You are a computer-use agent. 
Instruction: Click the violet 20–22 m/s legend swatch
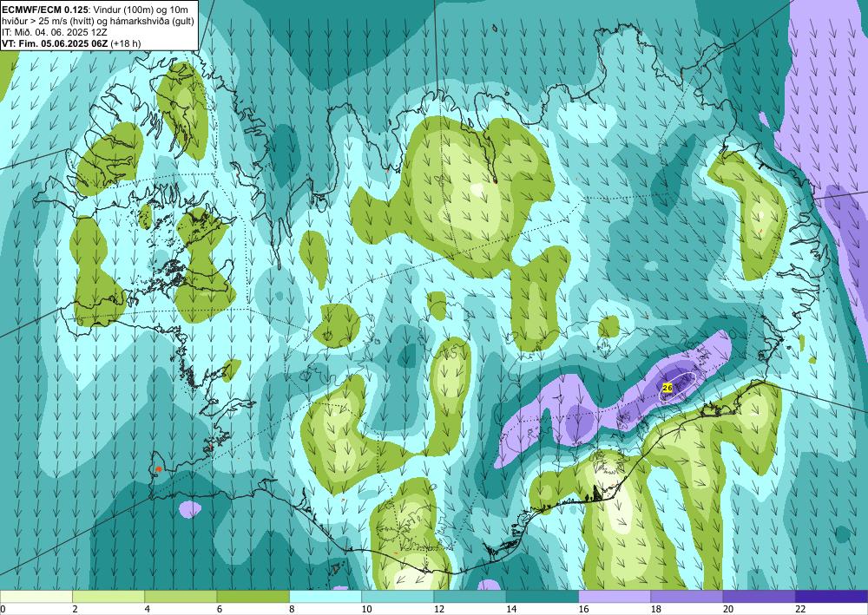tap(759, 596)
